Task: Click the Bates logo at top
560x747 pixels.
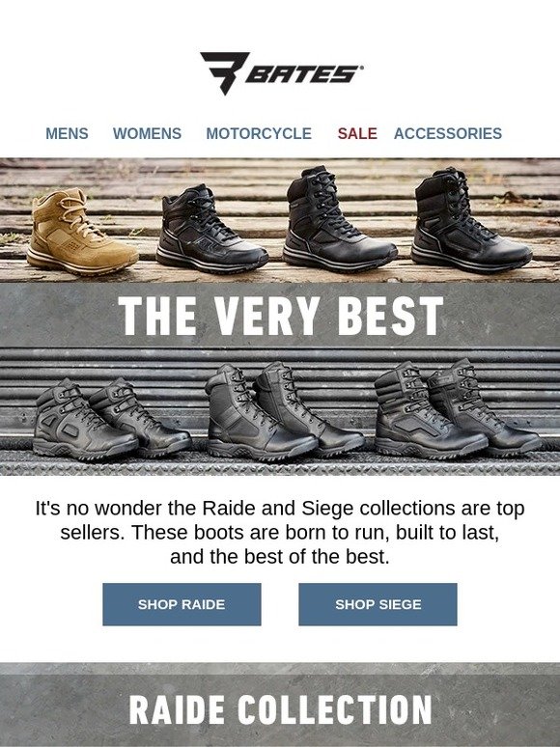Action: 282,73
